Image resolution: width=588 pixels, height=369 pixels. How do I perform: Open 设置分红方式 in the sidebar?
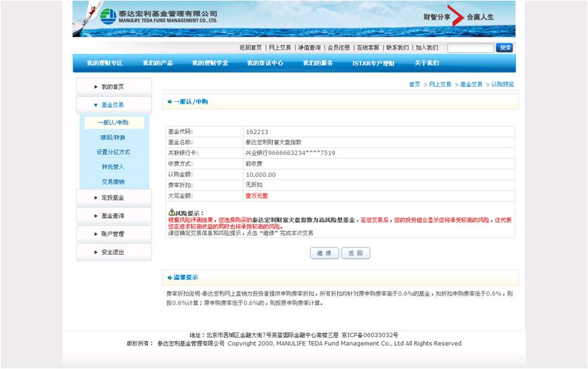tap(113, 152)
